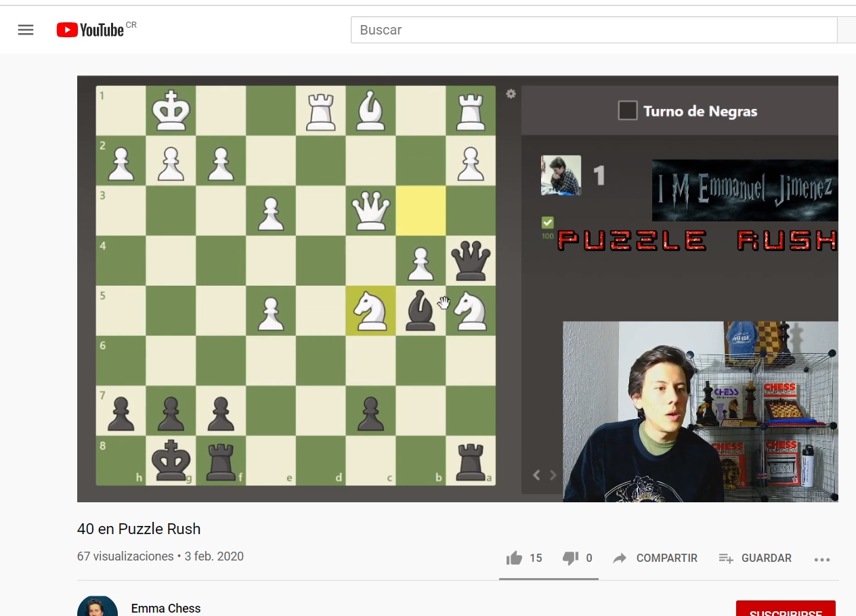Viewport: 856px width, 616px height.
Task: Toggle the Turno de Negras checkbox
Action: (628, 110)
